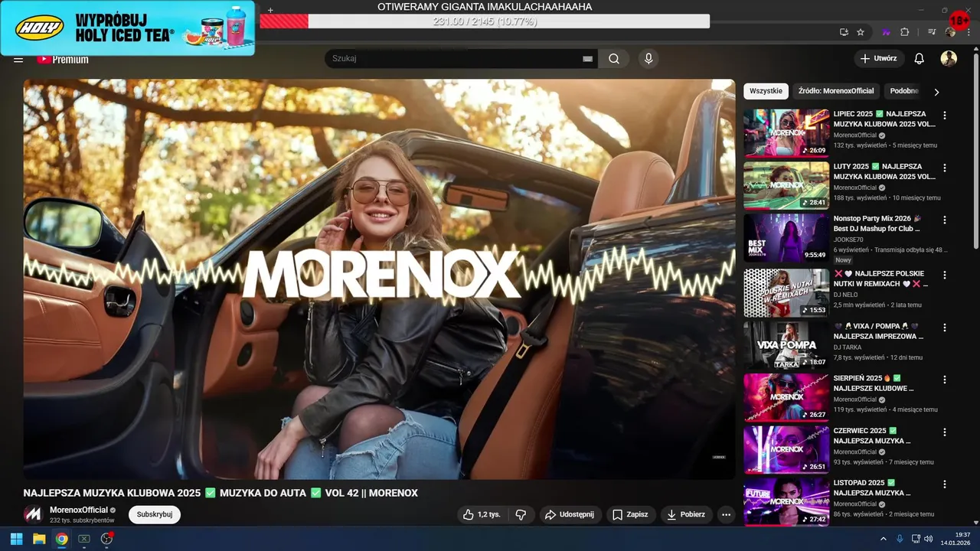The height and width of the screenshot is (551, 980).
Task: Open the DJ NELO channel name
Action: (x=847, y=295)
